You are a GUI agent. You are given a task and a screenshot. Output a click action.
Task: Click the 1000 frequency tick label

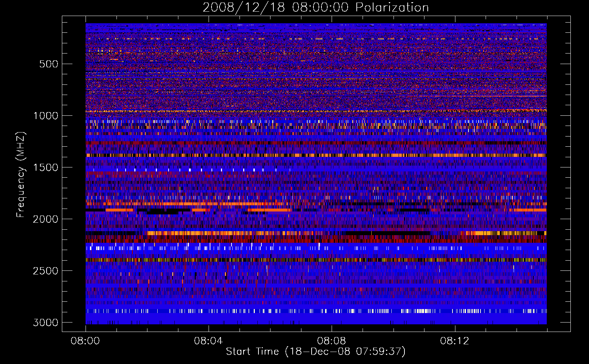click(x=46, y=116)
